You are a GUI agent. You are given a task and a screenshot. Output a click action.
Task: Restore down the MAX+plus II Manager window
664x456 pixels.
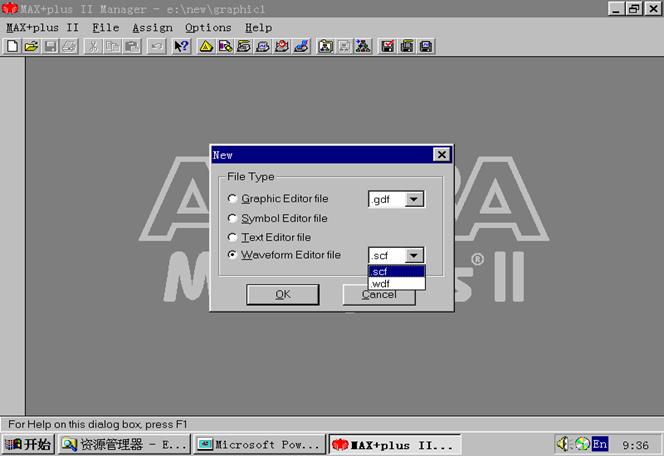(x=634, y=8)
